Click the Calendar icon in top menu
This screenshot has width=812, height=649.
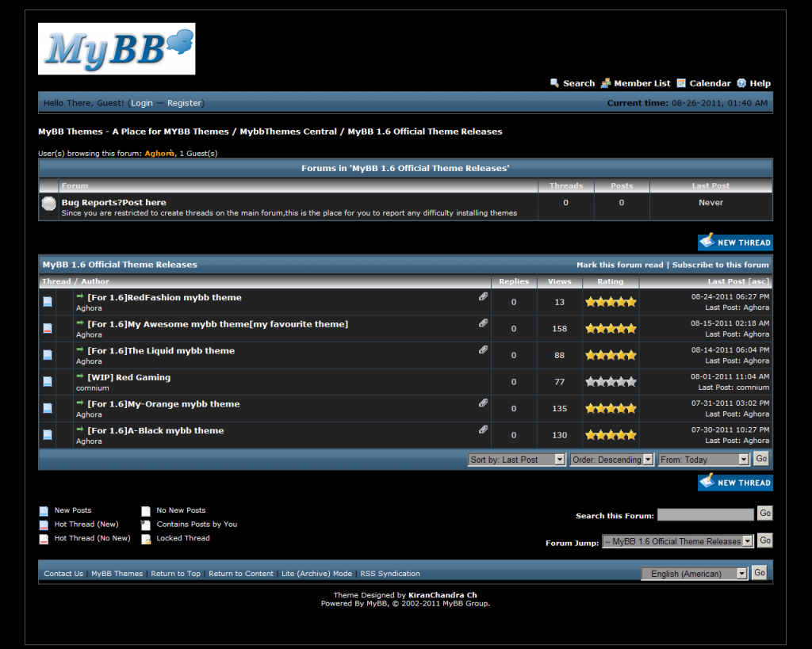point(681,83)
